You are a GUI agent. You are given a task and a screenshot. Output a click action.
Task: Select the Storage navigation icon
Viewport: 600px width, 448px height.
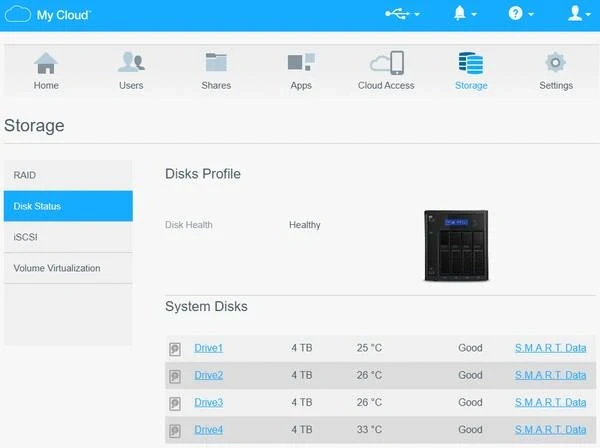pyautogui.click(x=471, y=63)
